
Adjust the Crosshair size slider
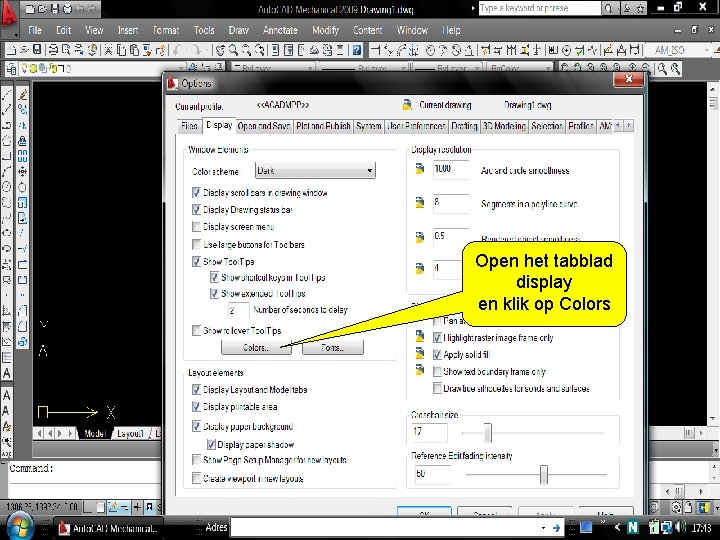[x=488, y=433]
